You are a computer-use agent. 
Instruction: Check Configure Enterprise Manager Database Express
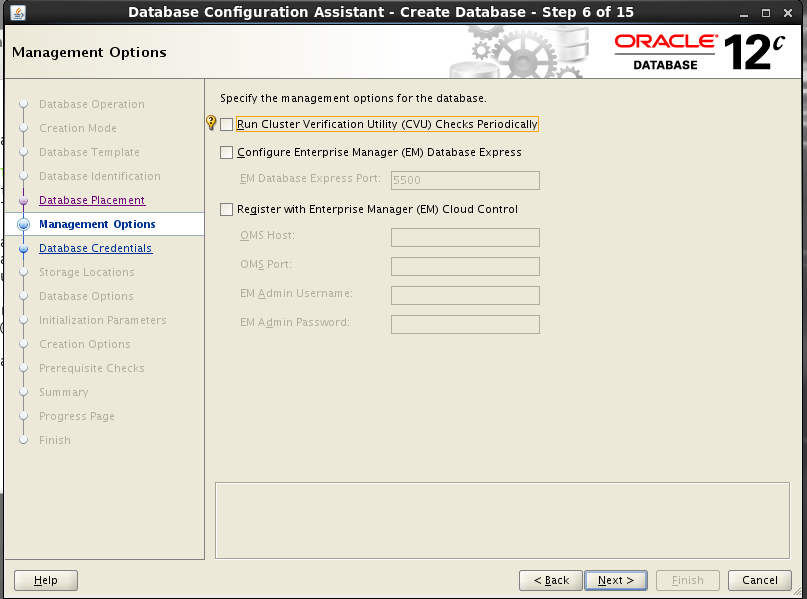tap(226, 152)
